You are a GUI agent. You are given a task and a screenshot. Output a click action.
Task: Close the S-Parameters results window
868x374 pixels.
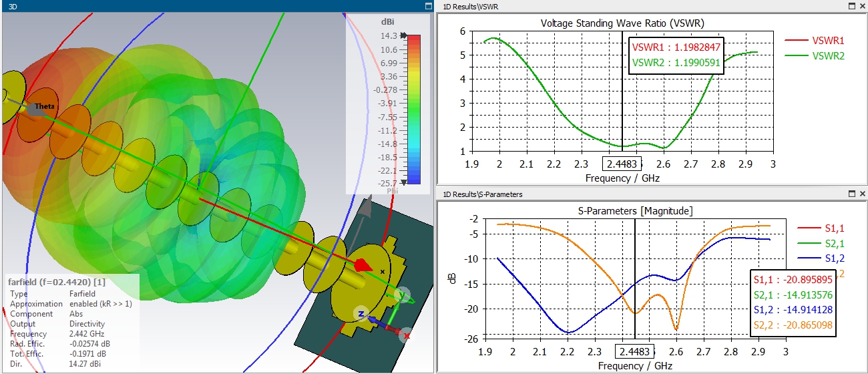[862, 194]
